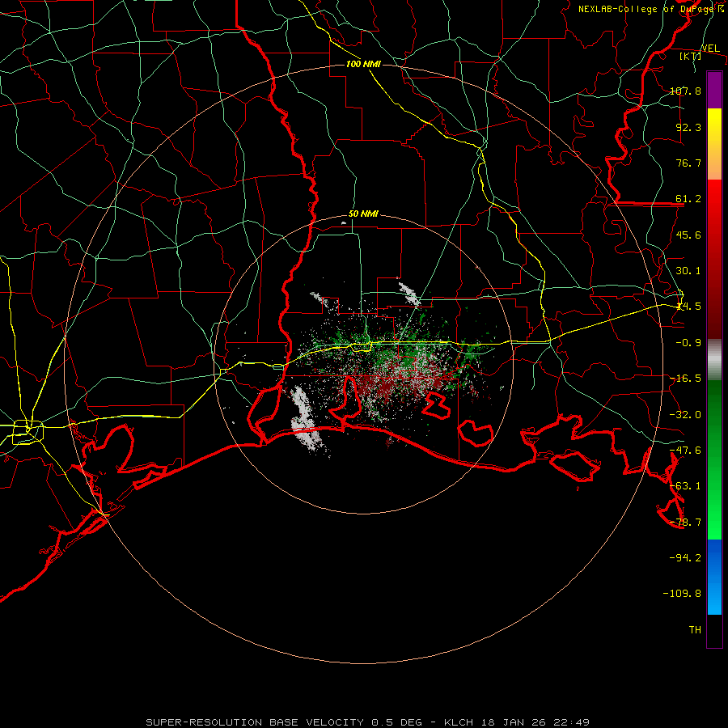The width and height of the screenshot is (728, 728).
Task: Select the 45.6 velocity scale value
Action: coord(688,235)
